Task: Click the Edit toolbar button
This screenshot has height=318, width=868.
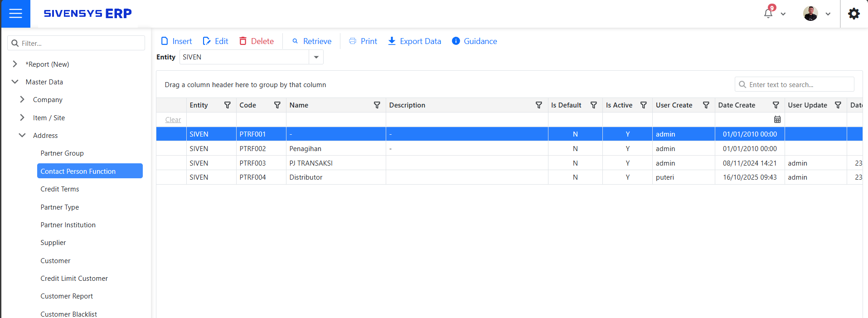Action: point(215,41)
